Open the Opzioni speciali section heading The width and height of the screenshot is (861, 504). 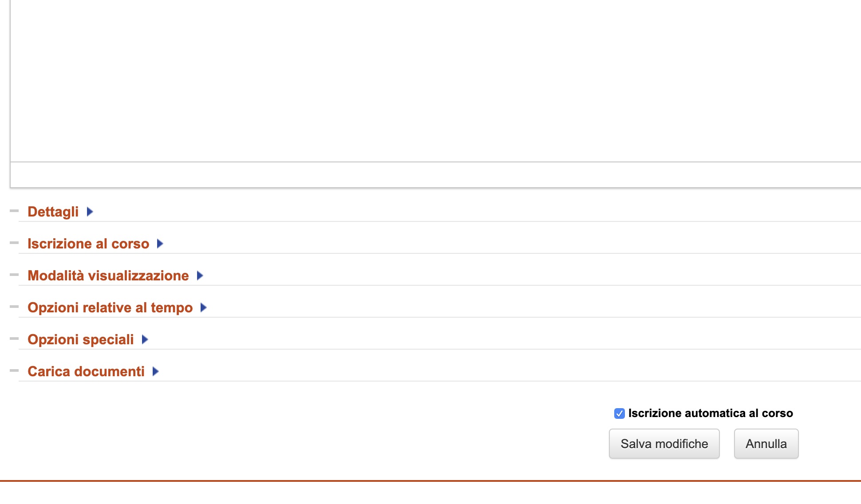(x=81, y=339)
